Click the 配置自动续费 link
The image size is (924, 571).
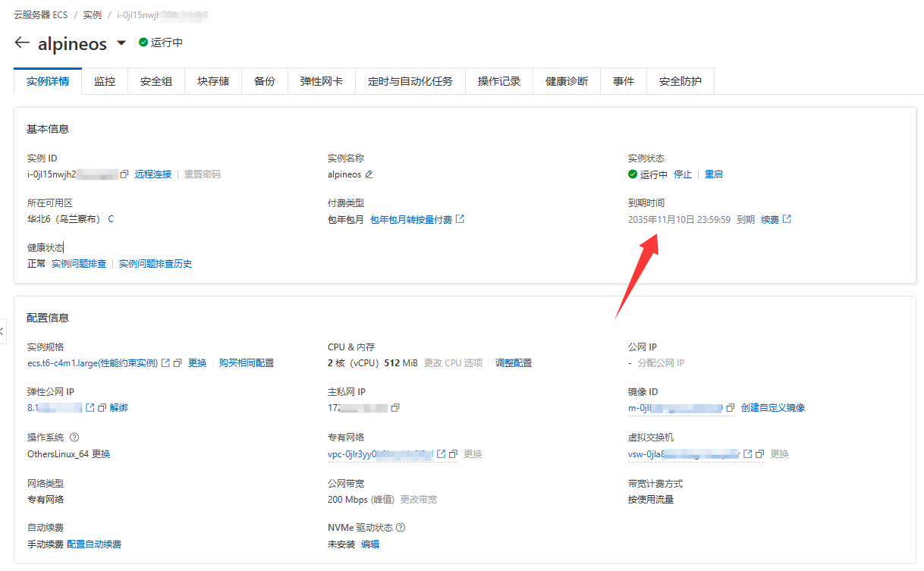94,544
